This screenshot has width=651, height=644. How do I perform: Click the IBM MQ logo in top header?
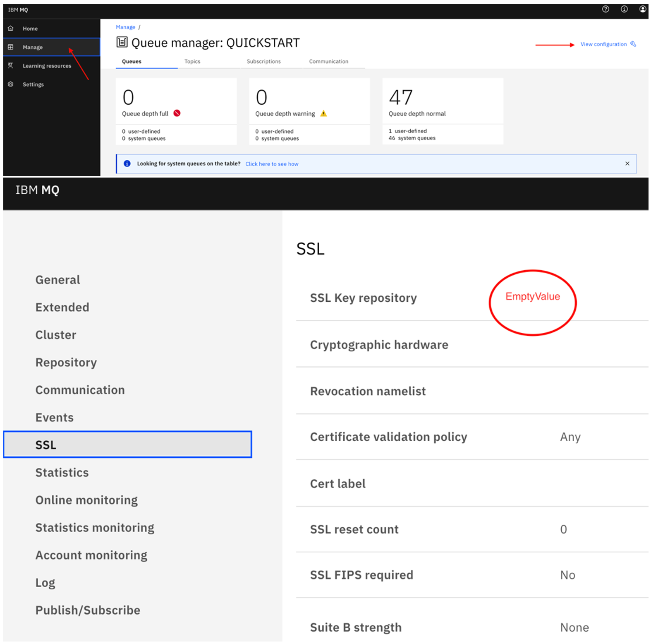(x=18, y=10)
